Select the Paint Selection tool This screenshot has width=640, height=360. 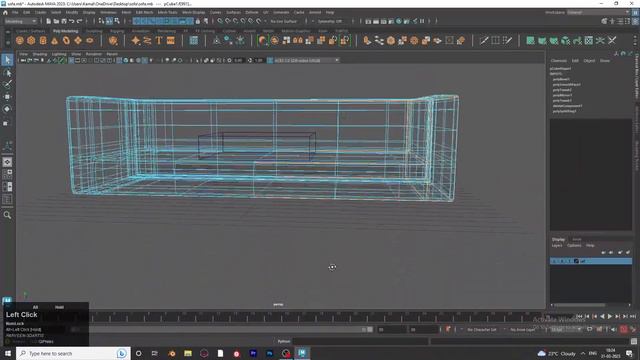pos(7,84)
